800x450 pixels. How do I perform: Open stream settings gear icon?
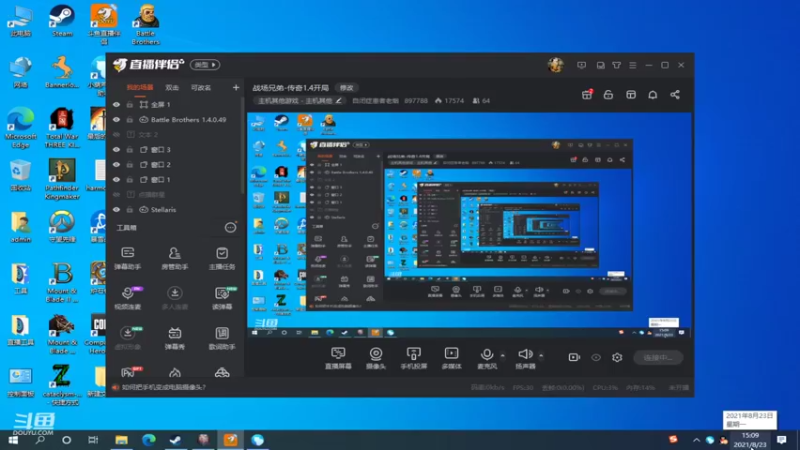click(617, 357)
